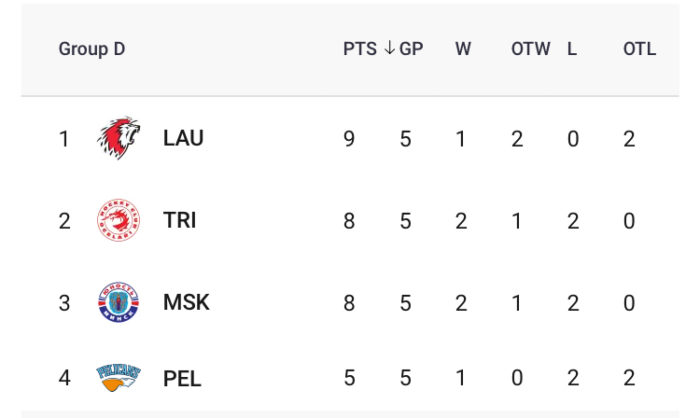Open the TRI team link
Screen dimensions: 700x418
(179, 220)
